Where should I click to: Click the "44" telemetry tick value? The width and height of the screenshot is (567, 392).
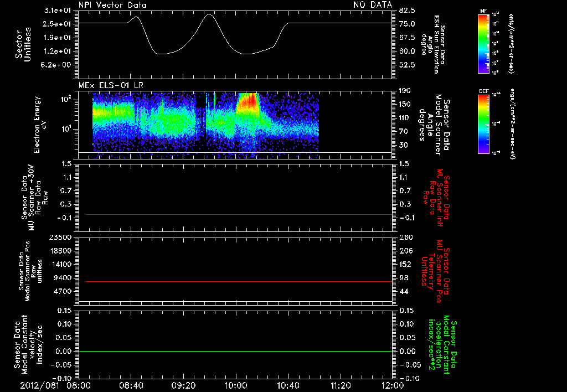404,291
